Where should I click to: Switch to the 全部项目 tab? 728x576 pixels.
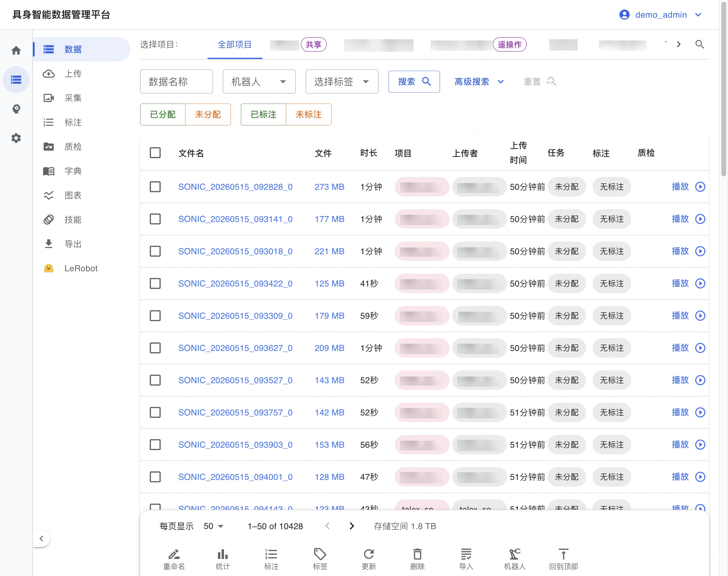235,44
